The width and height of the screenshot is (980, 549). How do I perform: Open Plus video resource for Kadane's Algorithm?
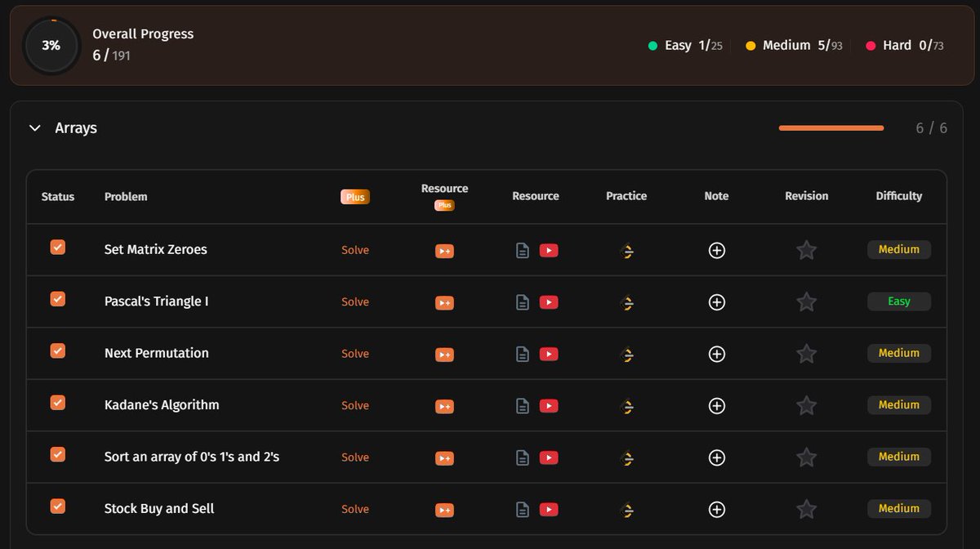(444, 406)
